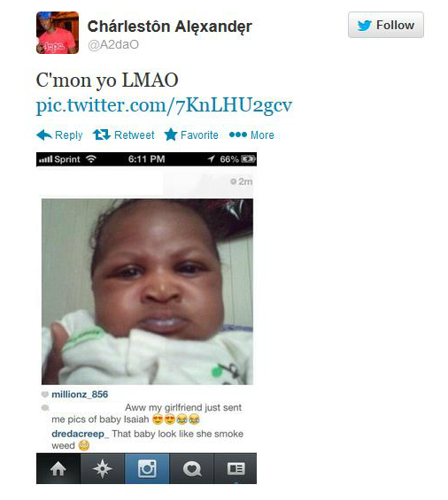The height and width of the screenshot is (500, 448).
Task: Click the Charleston Alexander display name
Action: click(170, 27)
